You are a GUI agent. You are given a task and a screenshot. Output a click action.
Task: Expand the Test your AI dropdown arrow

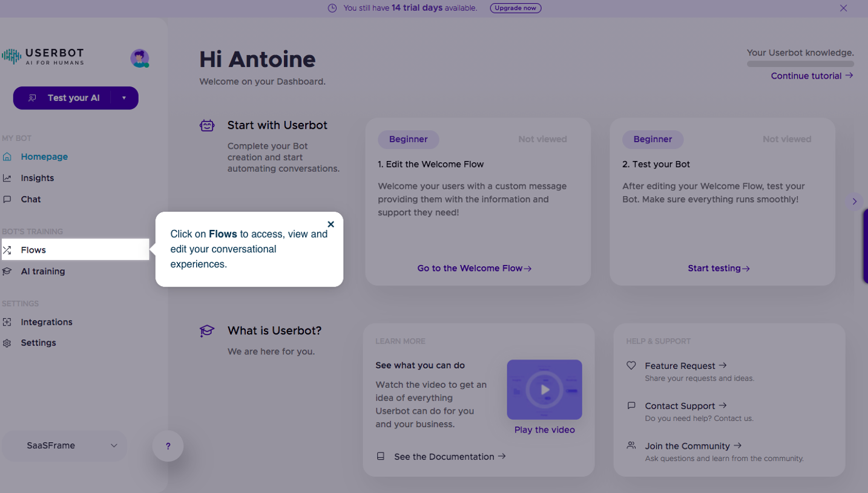(124, 98)
